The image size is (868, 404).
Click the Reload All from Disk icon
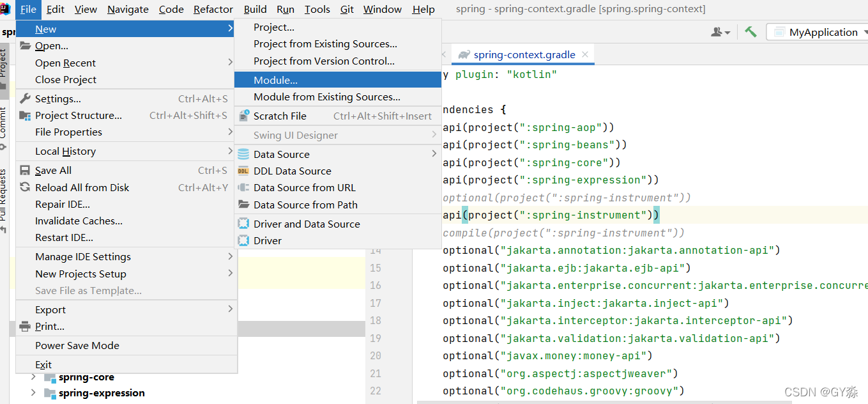pyautogui.click(x=25, y=187)
